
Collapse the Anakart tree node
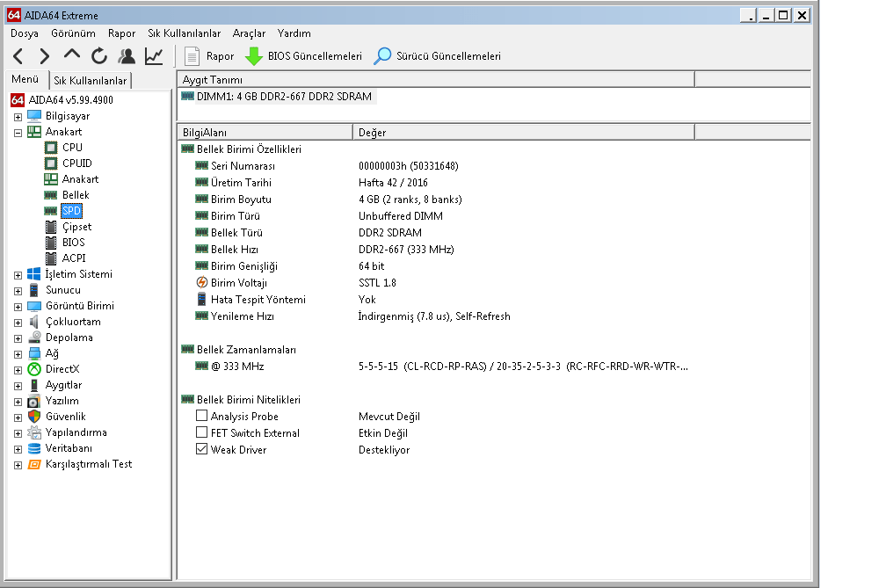coord(18,133)
